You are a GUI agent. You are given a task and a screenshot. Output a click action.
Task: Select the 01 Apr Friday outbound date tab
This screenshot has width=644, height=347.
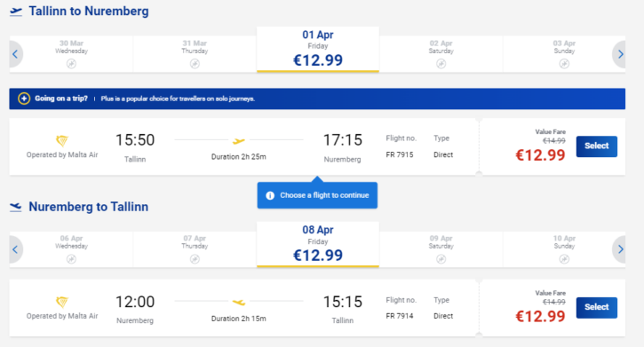318,50
